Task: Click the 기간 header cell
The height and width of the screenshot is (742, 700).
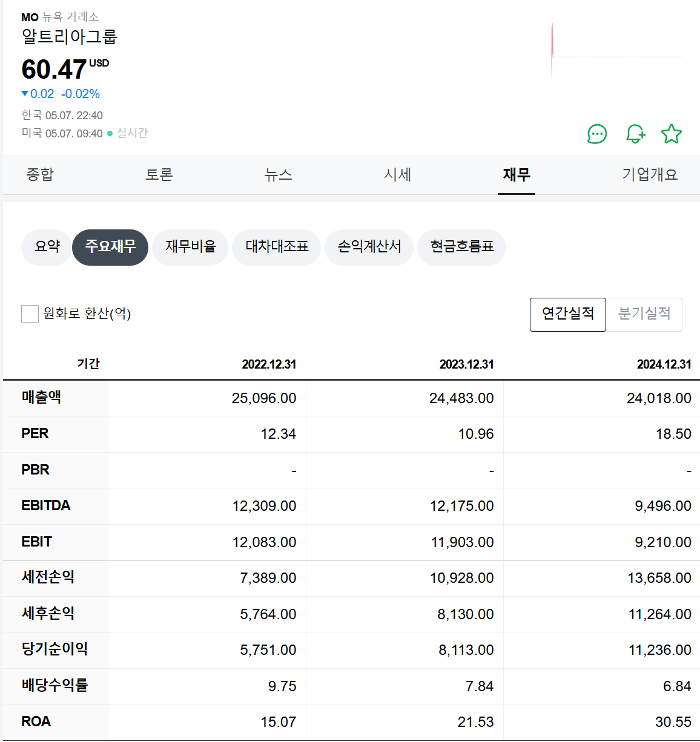Action: pyautogui.click(x=88, y=364)
